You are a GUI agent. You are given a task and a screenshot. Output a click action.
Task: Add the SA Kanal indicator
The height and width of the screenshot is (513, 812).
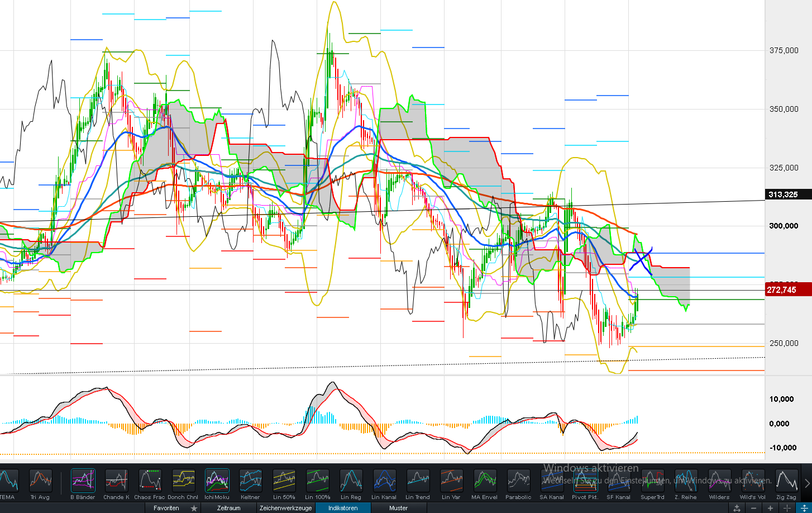[x=552, y=484]
